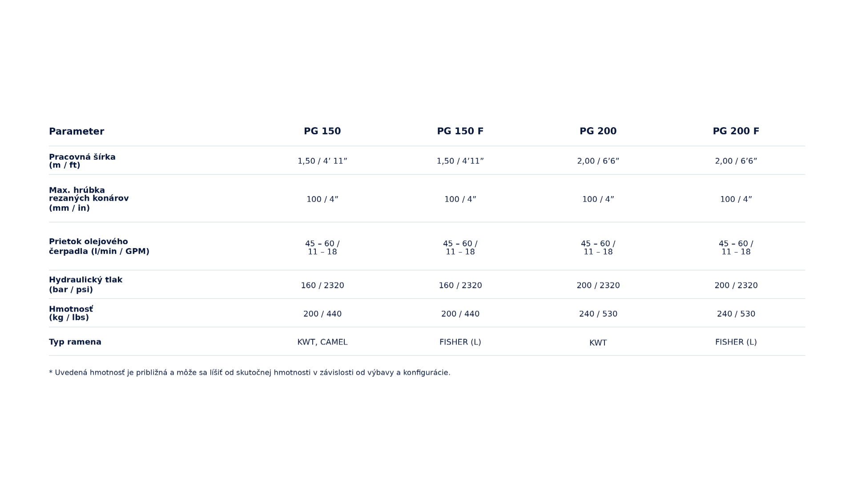The height and width of the screenshot is (504, 854).
Task: Select the PG 150 F column header
Action: pyautogui.click(x=460, y=131)
